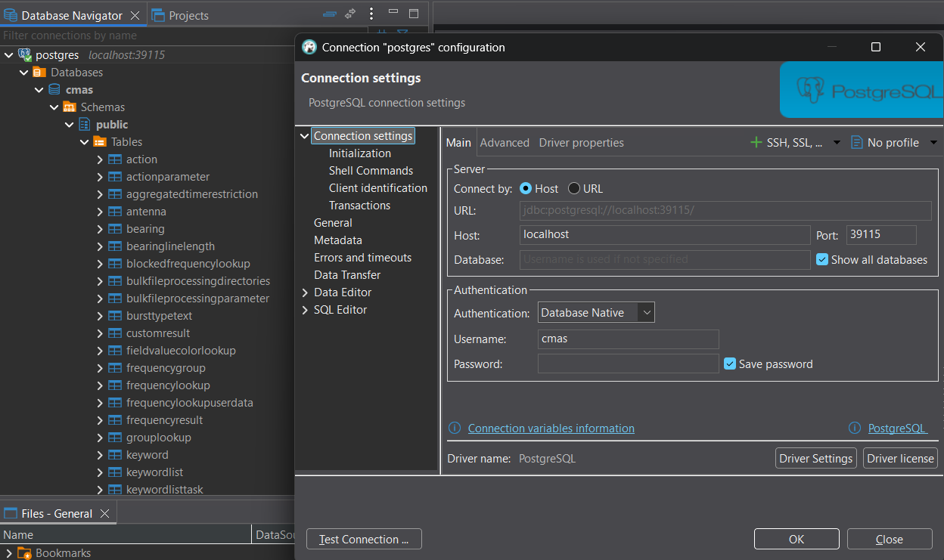Image resolution: width=944 pixels, height=560 pixels.
Task: Switch to the Driver properties tab
Action: [581, 143]
